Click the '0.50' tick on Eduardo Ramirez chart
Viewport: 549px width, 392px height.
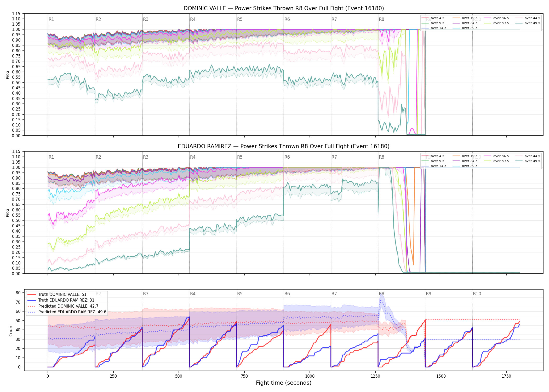pos(16,221)
